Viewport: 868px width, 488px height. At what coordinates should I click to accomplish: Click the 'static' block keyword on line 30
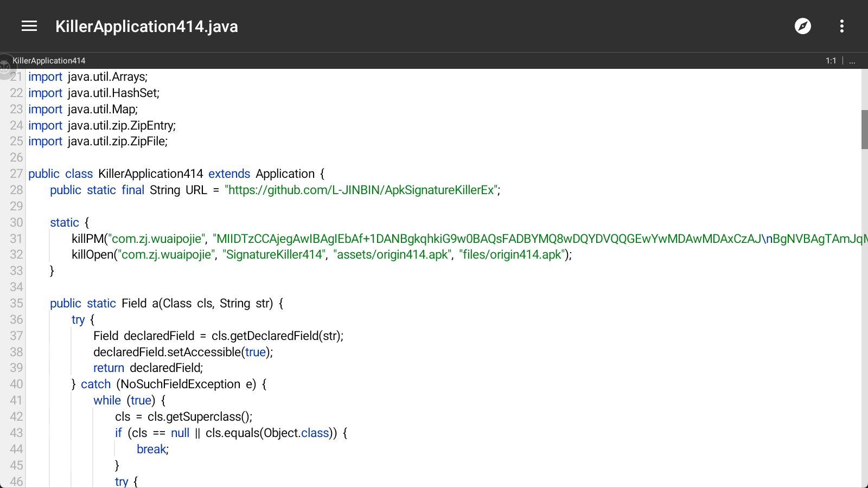[65, 223]
